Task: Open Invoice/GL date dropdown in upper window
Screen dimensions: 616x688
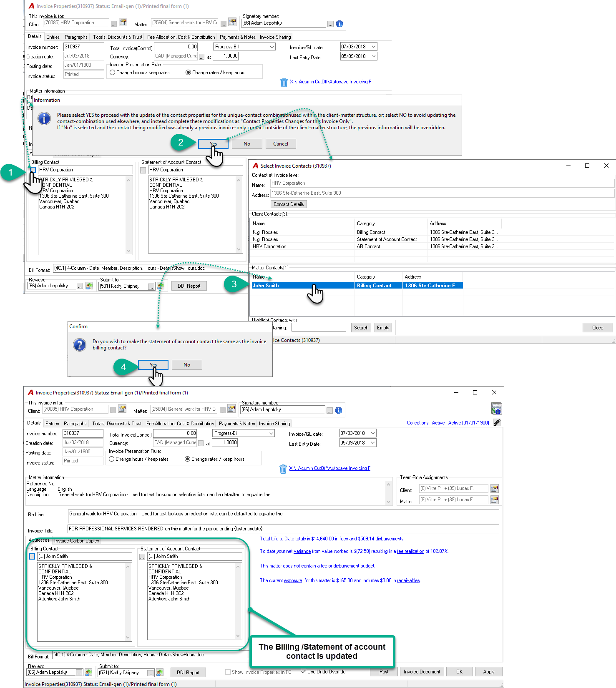Action: (374, 47)
